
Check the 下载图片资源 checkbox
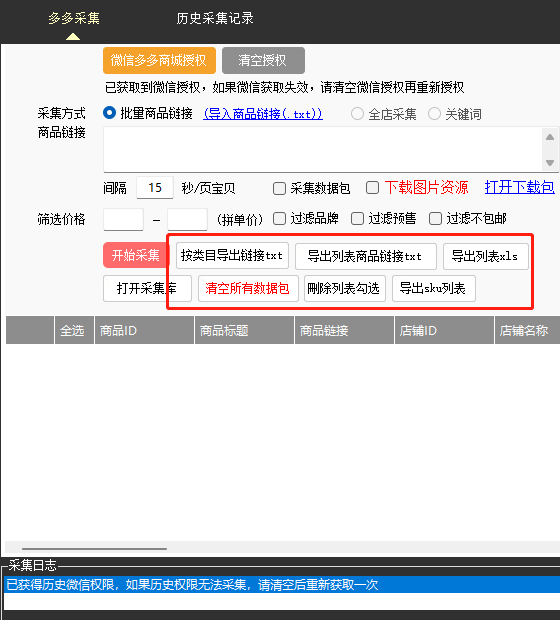(x=372, y=187)
